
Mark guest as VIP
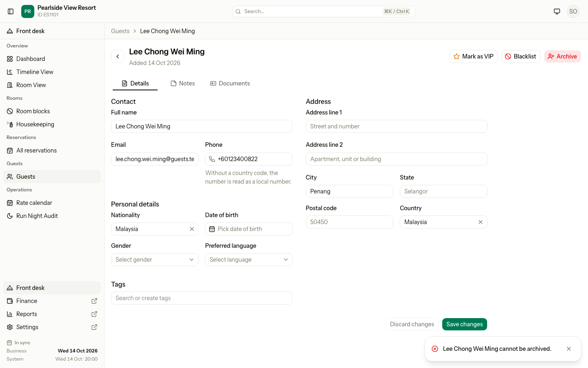[x=474, y=56]
